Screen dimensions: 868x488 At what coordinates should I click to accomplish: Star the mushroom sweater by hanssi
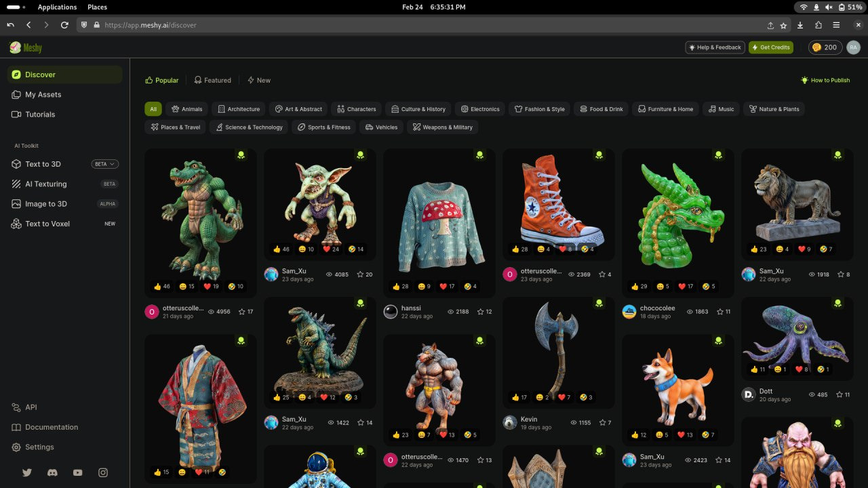click(481, 312)
